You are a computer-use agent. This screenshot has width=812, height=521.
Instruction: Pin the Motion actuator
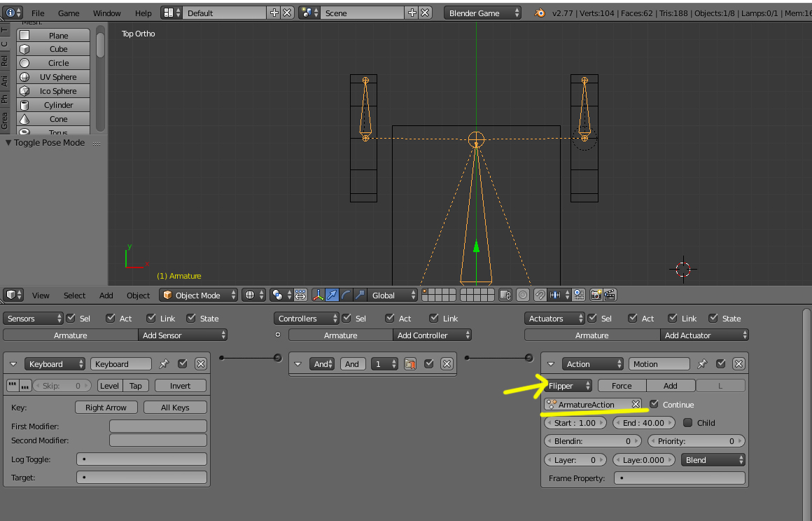pyautogui.click(x=701, y=364)
